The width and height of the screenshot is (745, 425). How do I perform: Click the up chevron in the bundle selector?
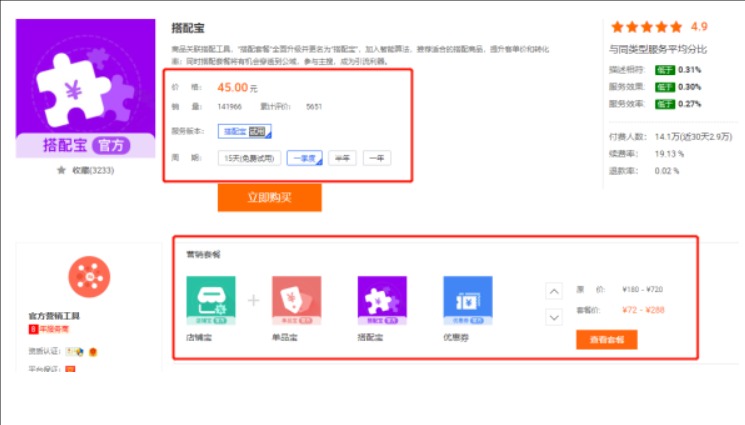tap(554, 291)
